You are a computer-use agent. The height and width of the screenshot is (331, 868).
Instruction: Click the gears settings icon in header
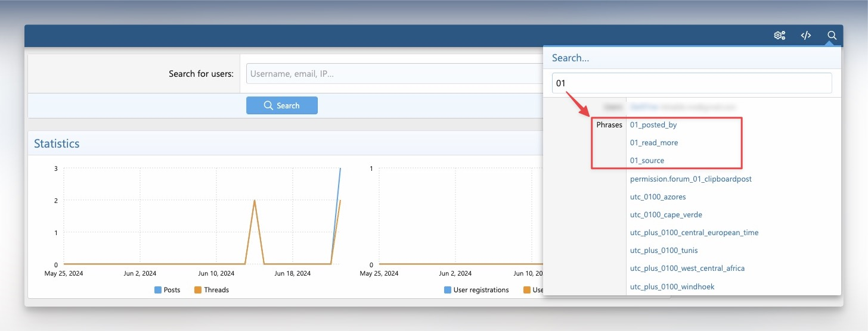779,36
